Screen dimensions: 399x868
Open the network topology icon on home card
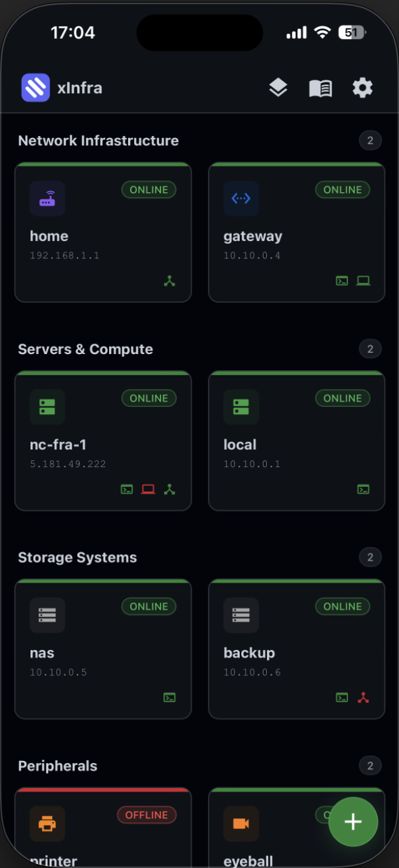[x=170, y=280]
